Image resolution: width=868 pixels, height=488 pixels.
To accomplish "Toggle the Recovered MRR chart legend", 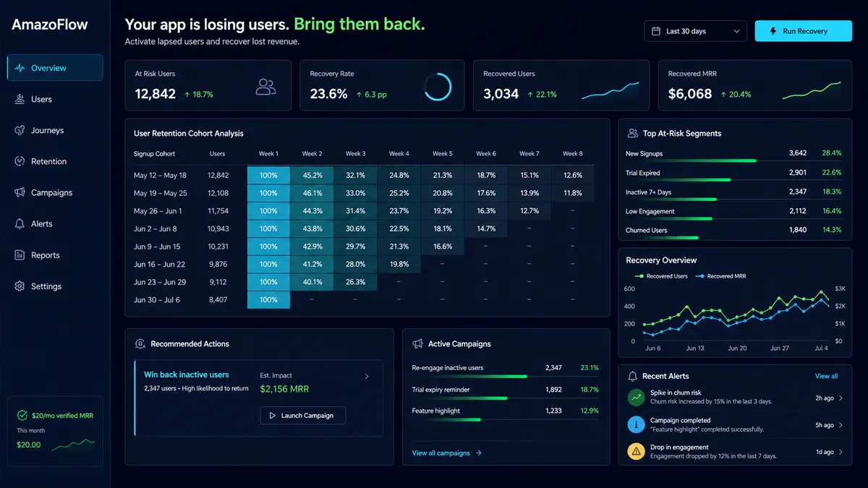I will pos(720,276).
